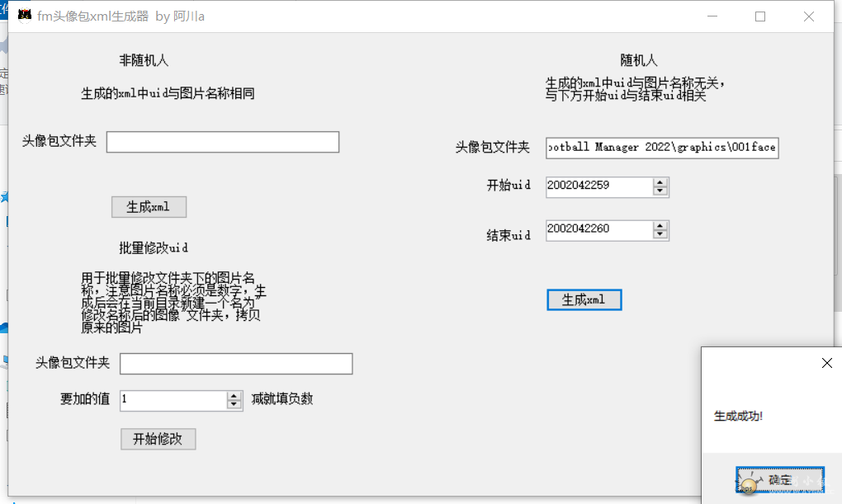
Task: Click 确定 in the success dialog
Action: coord(778,479)
